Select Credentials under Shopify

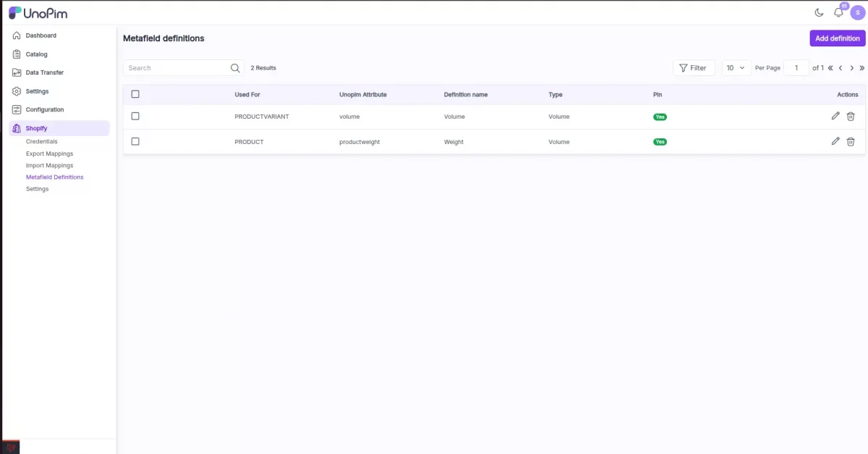[41, 141]
